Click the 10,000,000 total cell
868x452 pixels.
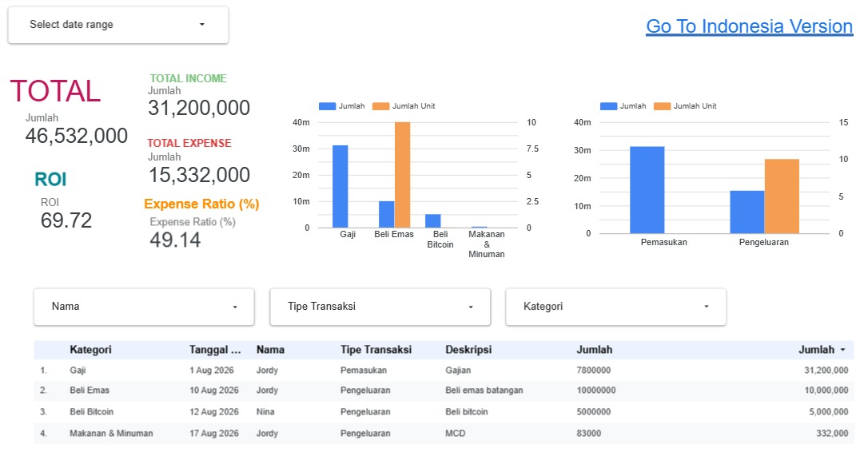click(x=826, y=390)
